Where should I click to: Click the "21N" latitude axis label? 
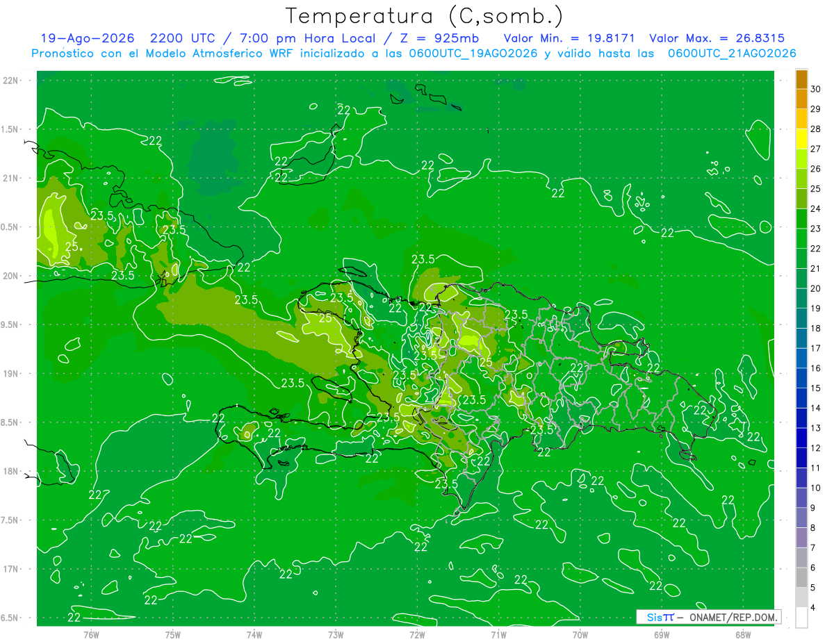[x=11, y=179]
